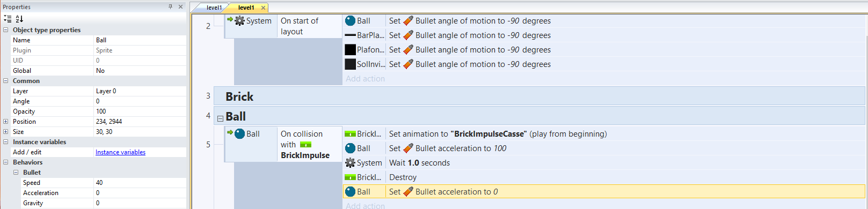Click the categorized view icon in Properties
This screenshot has height=209, width=868.
tap(8, 19)
